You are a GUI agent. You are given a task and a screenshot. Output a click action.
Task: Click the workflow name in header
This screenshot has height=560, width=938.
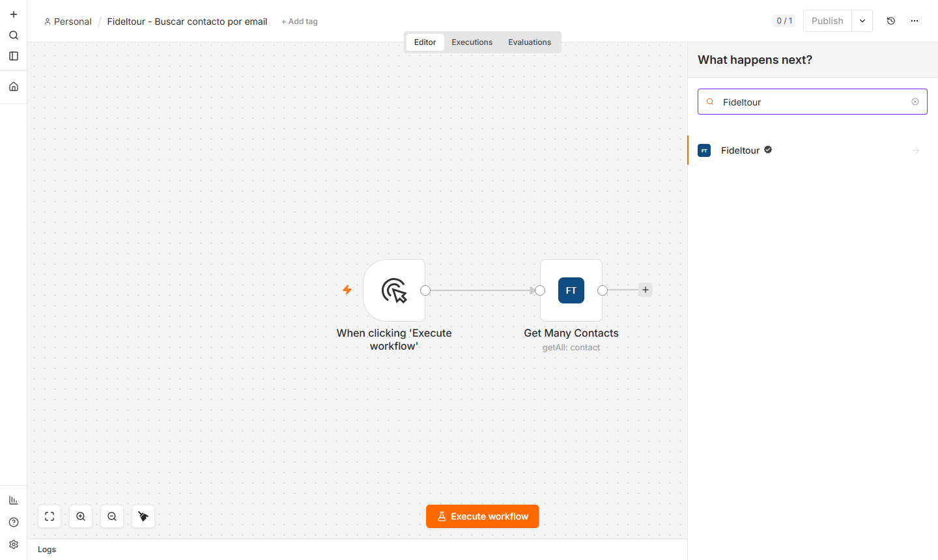(188, 21)
